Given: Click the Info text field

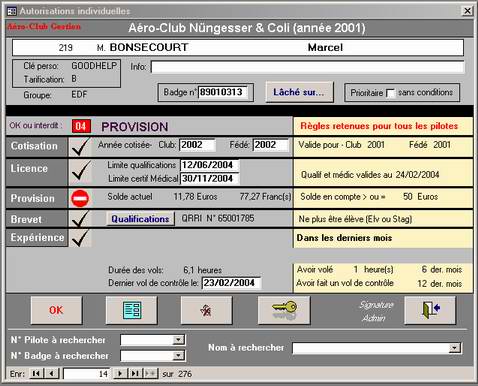Looking at the screenshot, I should tap(307, 67).
